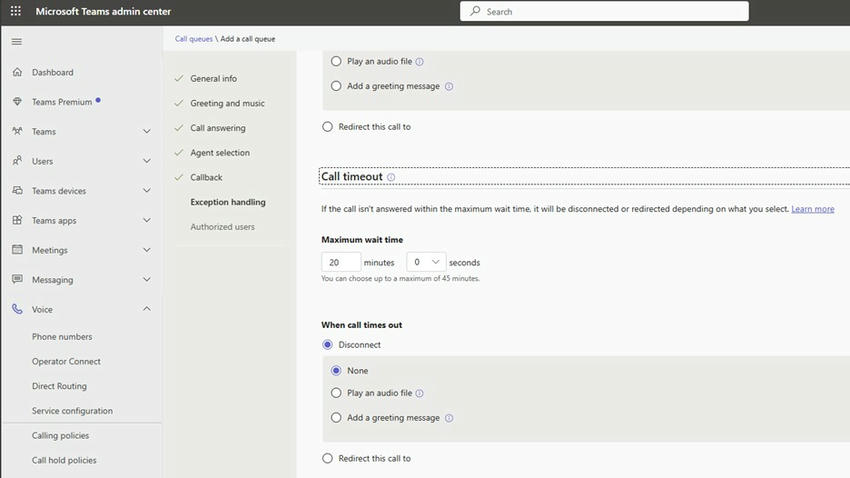Click the Voice phone icon
This screenshot has width=850, height=478.
(x=17, y=310)
